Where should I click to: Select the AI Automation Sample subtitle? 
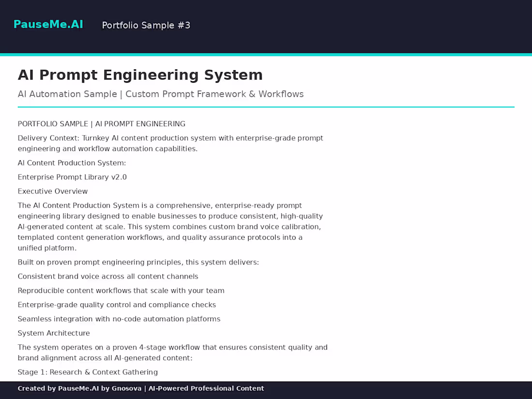pyautogui.click(x=161, y=94)
